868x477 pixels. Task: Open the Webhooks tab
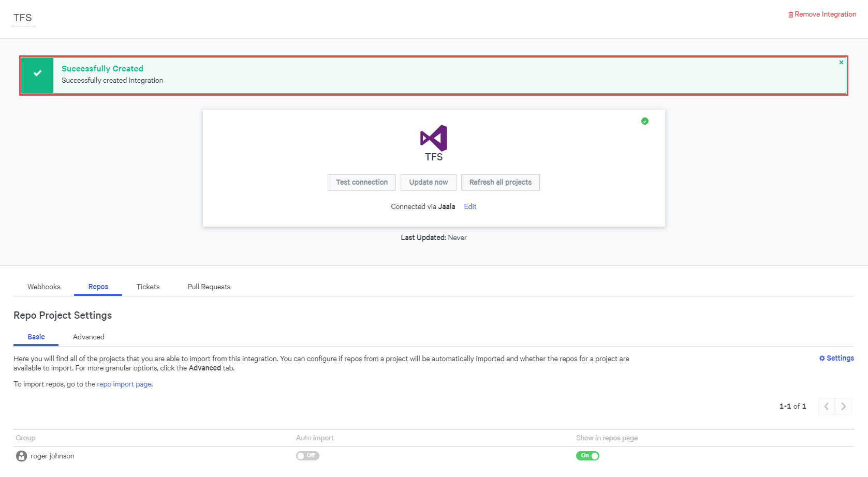44,287
